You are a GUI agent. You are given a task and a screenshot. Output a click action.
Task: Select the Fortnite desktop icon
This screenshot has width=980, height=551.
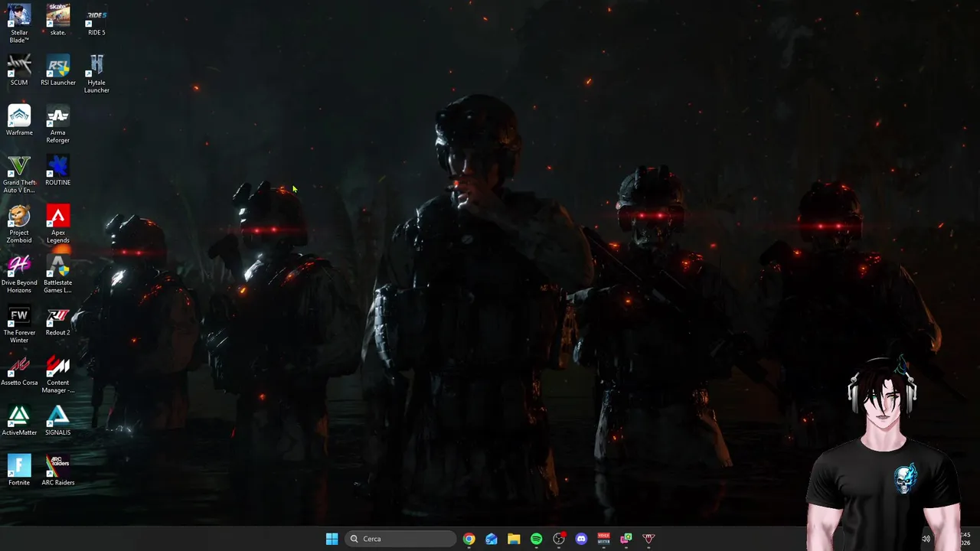tap(19, 471)
